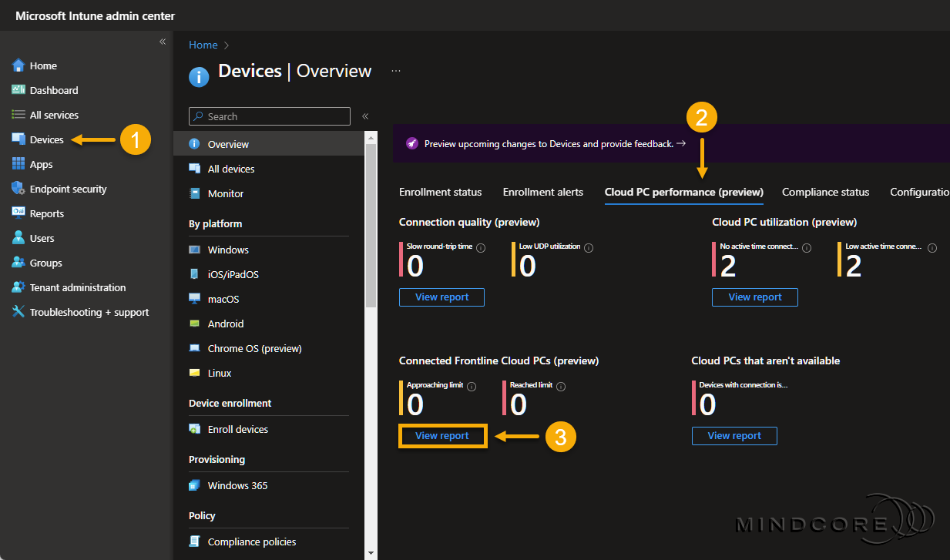Collapse the left navigation pane
The height and width of the screenshot is (560, 950).
(163, 42)
